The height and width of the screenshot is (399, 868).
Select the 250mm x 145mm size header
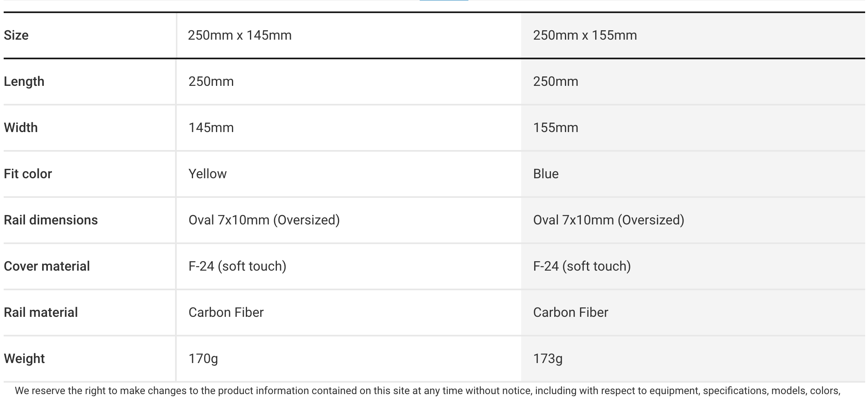pyautogui.click(x=240, y=35)
